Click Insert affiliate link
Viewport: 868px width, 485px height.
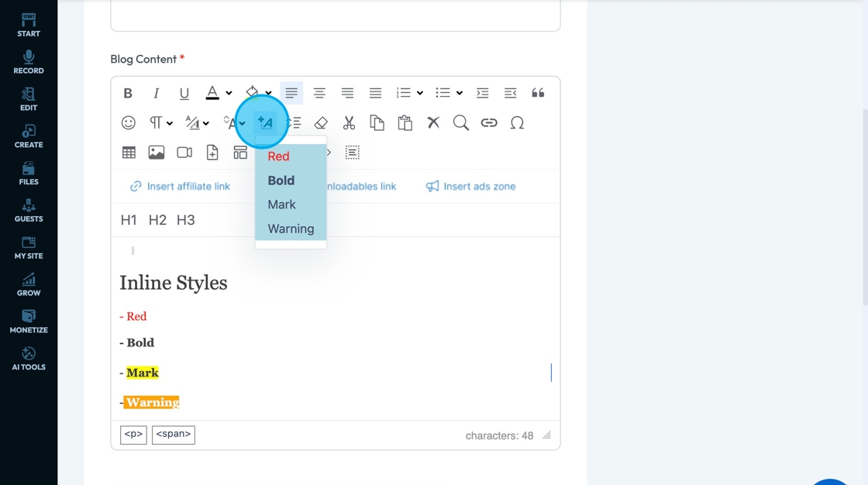pyautogui.click(x=181, y=187)
